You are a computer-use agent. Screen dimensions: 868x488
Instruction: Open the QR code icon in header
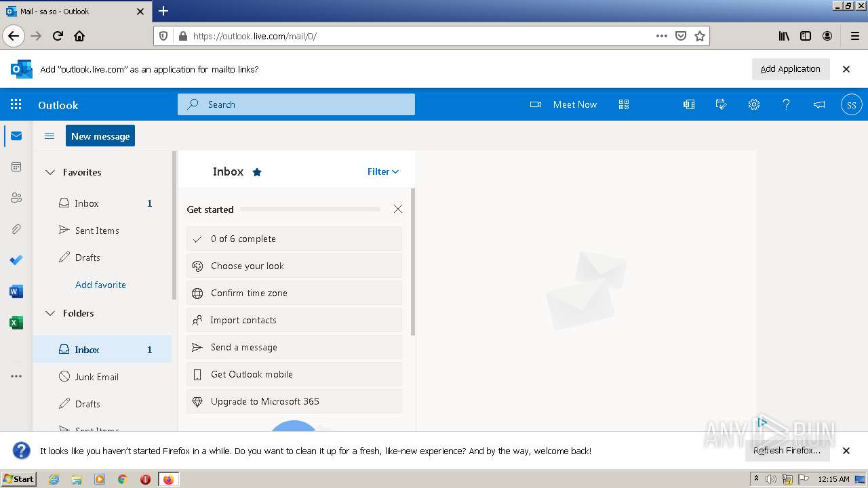624,104
